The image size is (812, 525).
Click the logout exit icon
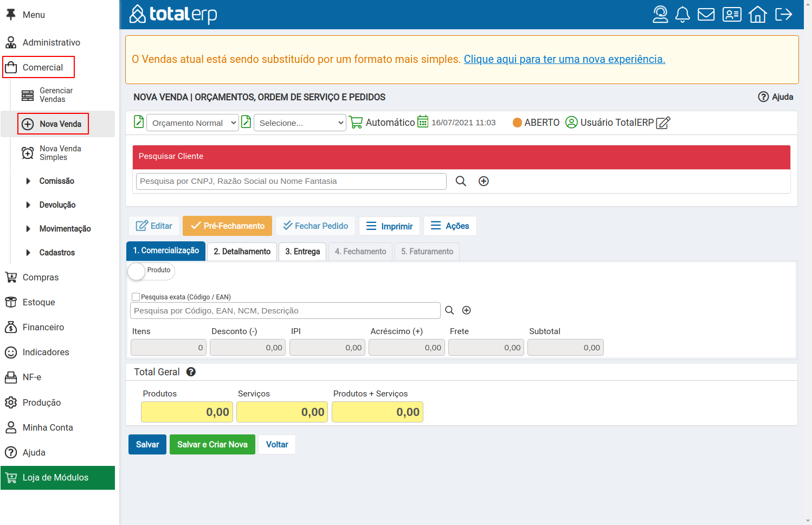[784, 14]
